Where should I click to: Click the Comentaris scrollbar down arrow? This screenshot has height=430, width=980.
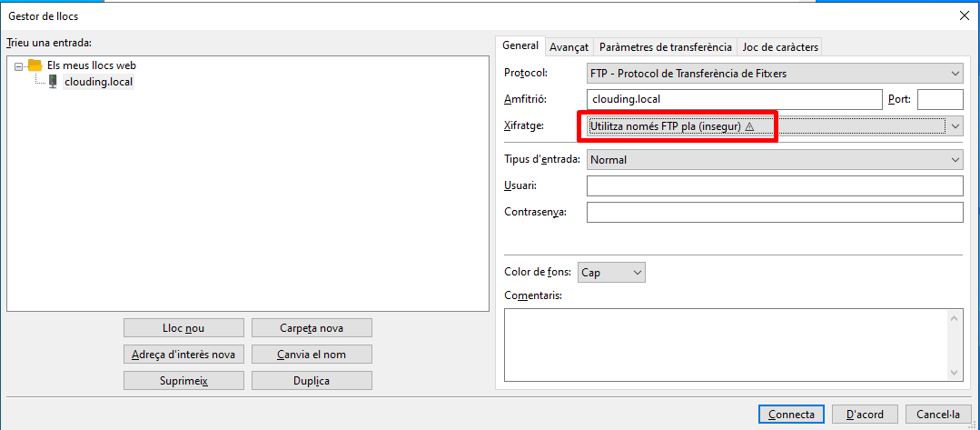[x=955, y=372]
